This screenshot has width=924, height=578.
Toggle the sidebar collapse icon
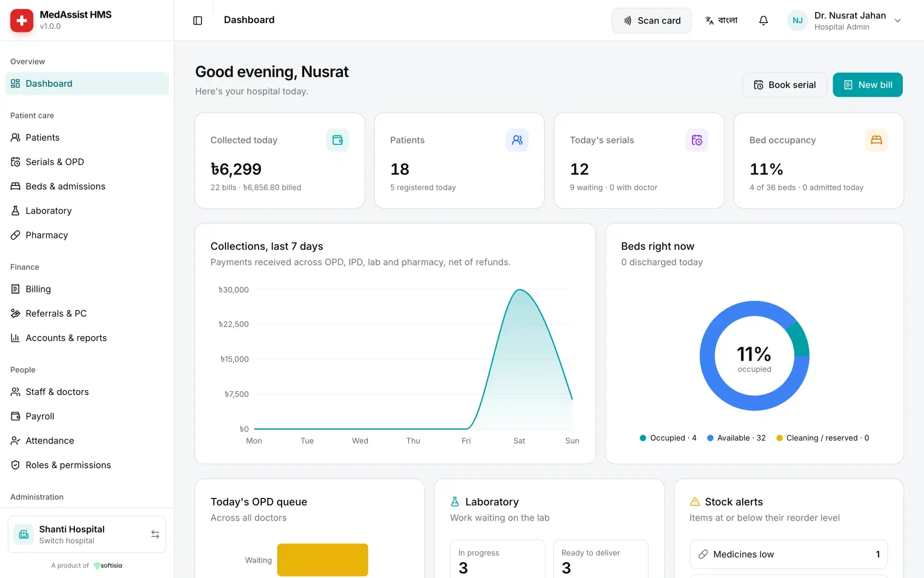197,20
